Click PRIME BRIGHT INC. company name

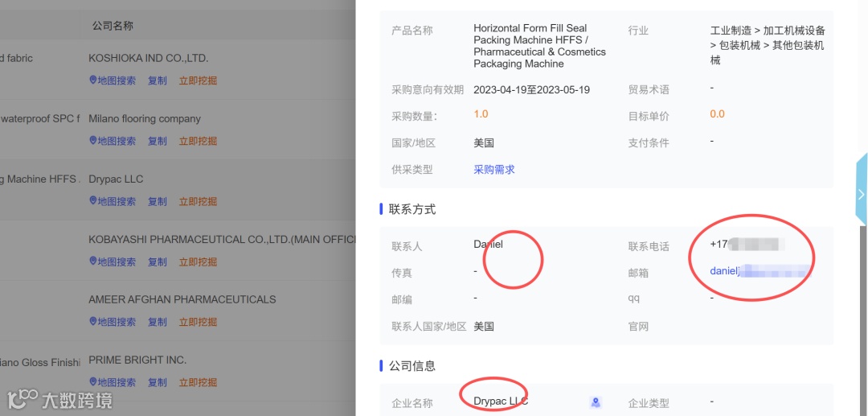point(137,360)
